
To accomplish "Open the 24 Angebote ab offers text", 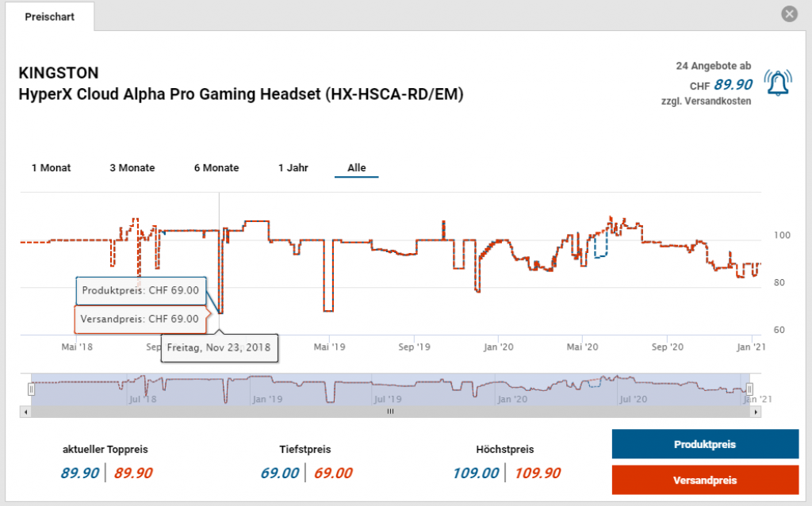I will click(713, 66).
